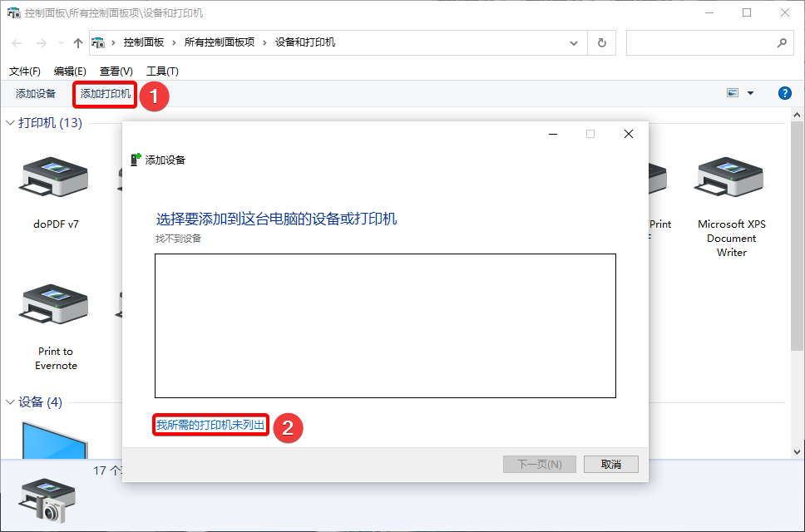The width and height of the screenshot is (805, 532).
Task: Click the search input field
Action: [700, 42]
